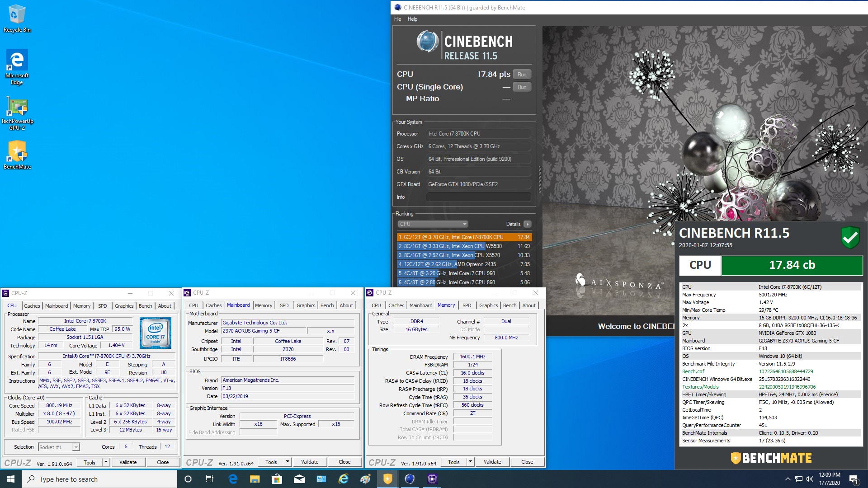Switch to Mainboard tab in Memory CPU-Z window
Image resolution: width=868 pixels, height=488 pixels.
coord(421,305)
